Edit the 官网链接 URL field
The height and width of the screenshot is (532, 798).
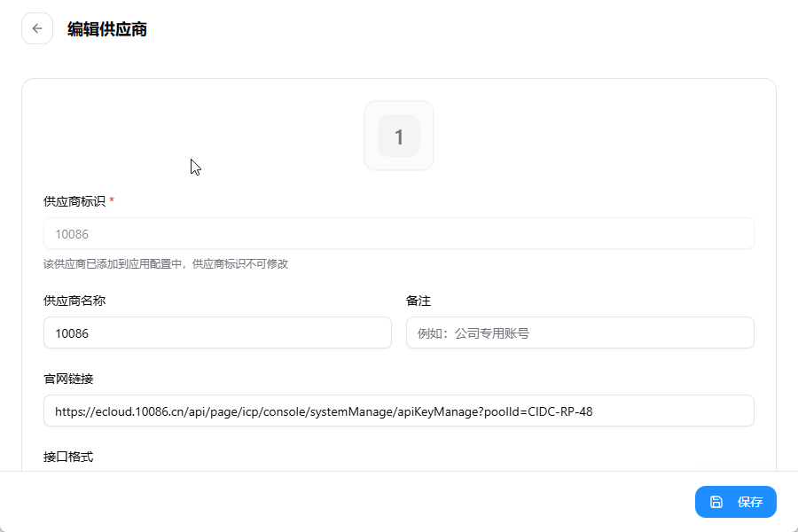point(399,411)
